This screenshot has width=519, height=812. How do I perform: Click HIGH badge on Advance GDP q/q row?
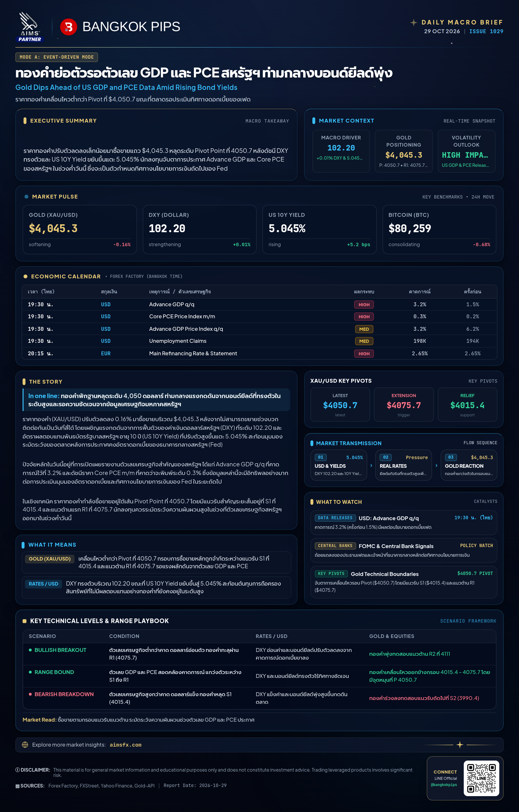(364, 305)
